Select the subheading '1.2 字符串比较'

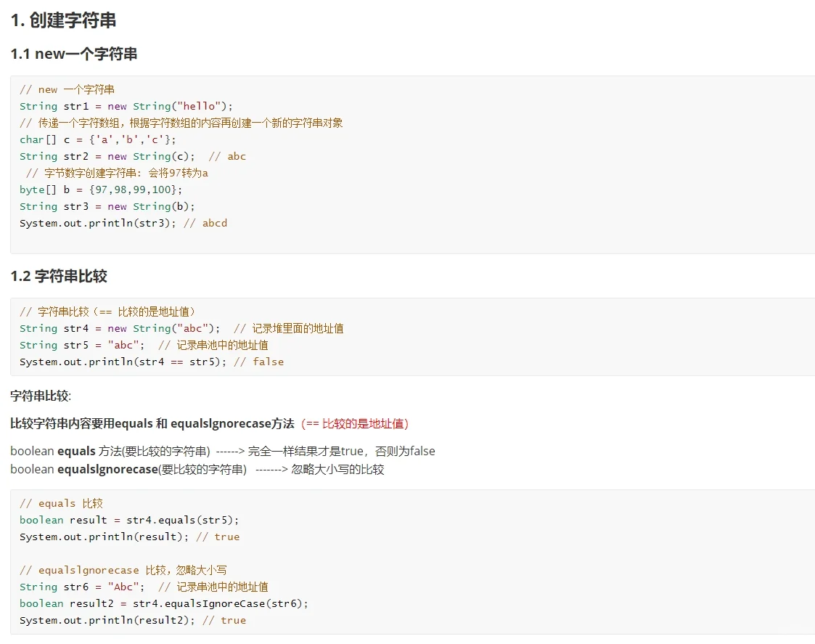[58, 276]
